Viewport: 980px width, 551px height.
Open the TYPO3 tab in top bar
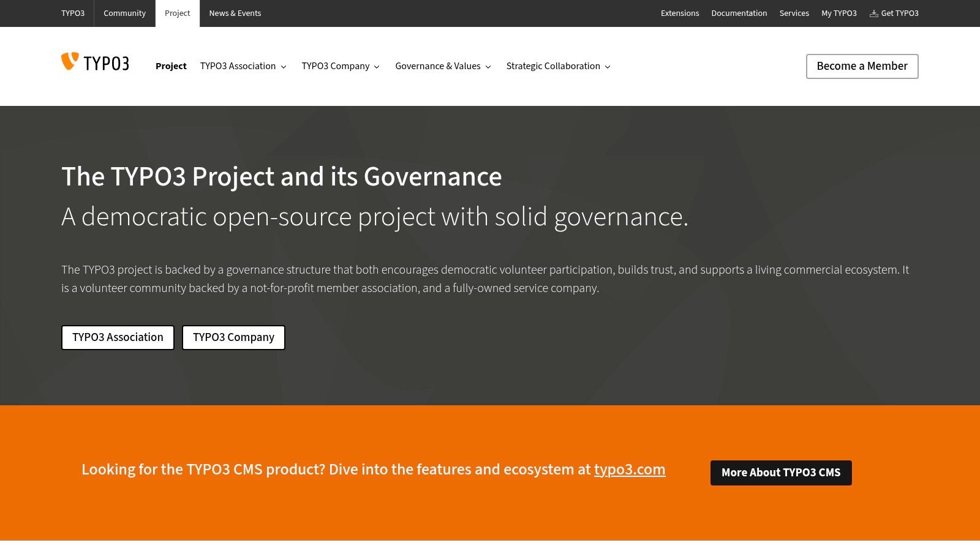click(x=73, y=13)
